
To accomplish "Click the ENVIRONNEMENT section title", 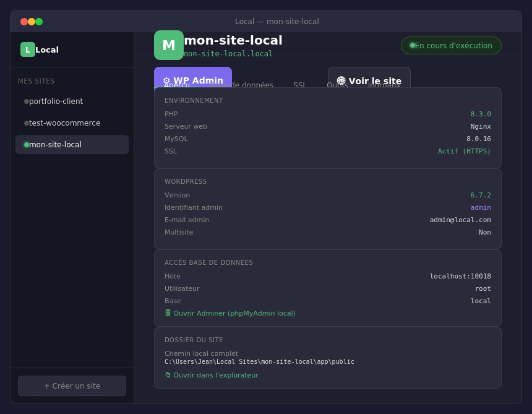I will [x=194, y=100].
